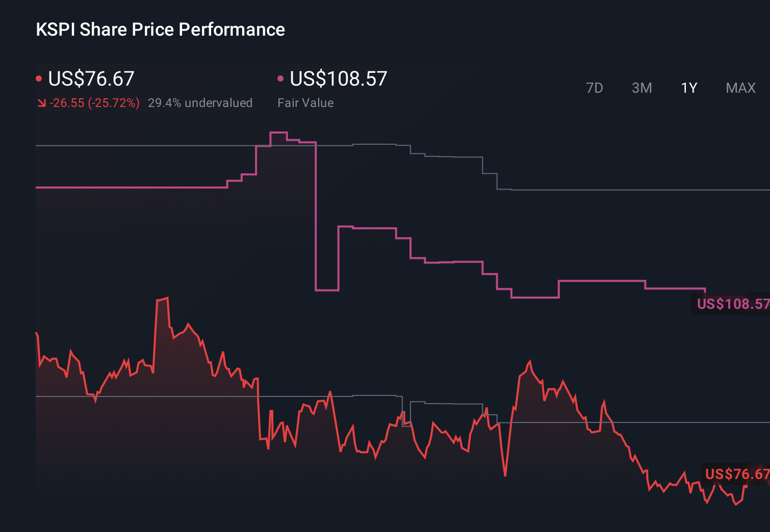Viewport: 770px width, 532px height.
Task: Toggle the share price line via its legend marker
Action: 39,78
